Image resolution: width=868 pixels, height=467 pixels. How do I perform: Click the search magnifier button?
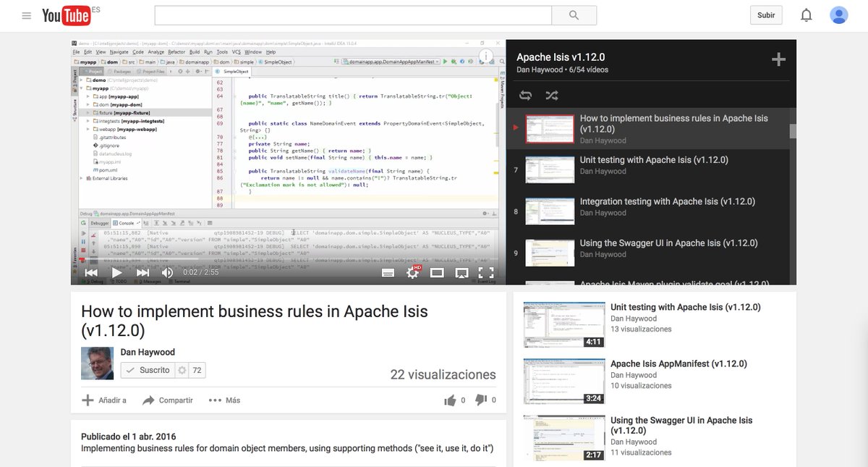coord(574,15)
